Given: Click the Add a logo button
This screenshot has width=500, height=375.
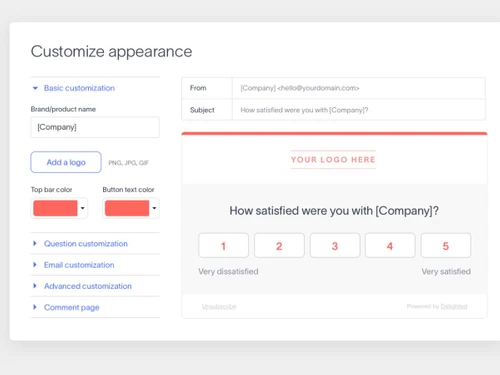Looking at the screenshot, I should (66, 162).
